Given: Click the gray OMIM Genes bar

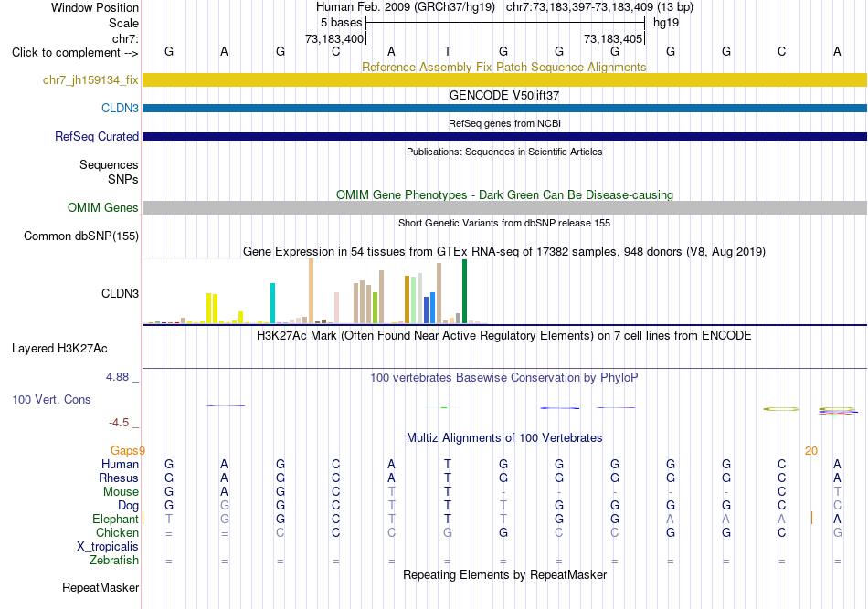Looking at the screenshot, I should [504, 207].
